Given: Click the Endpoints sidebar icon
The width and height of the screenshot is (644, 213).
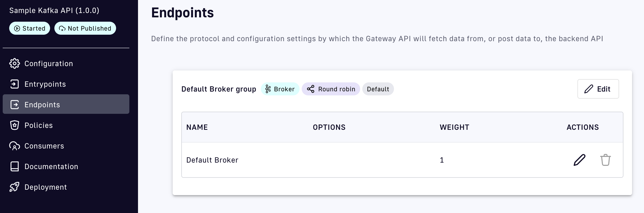Looking at the screenshot, I should [15, 105].
